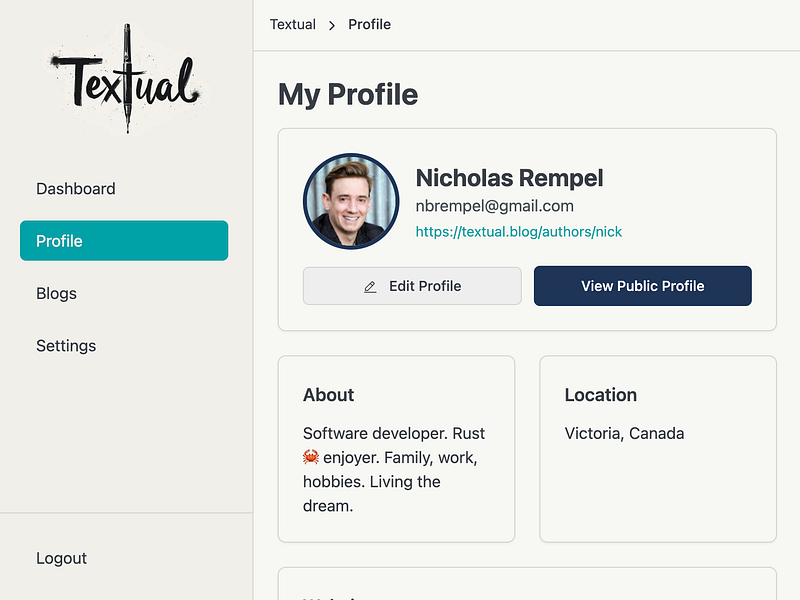Click the Textual pen logo

tap(126, 79)
